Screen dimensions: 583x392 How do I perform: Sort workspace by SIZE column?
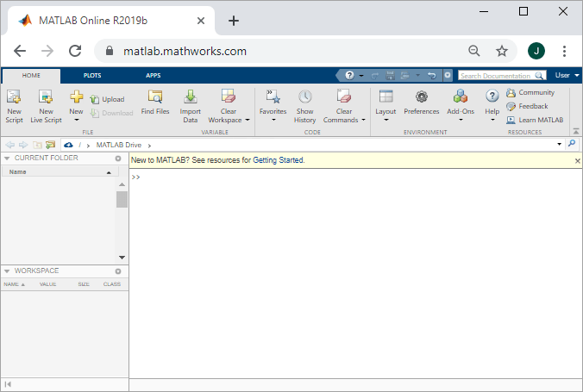pos(84,284)
